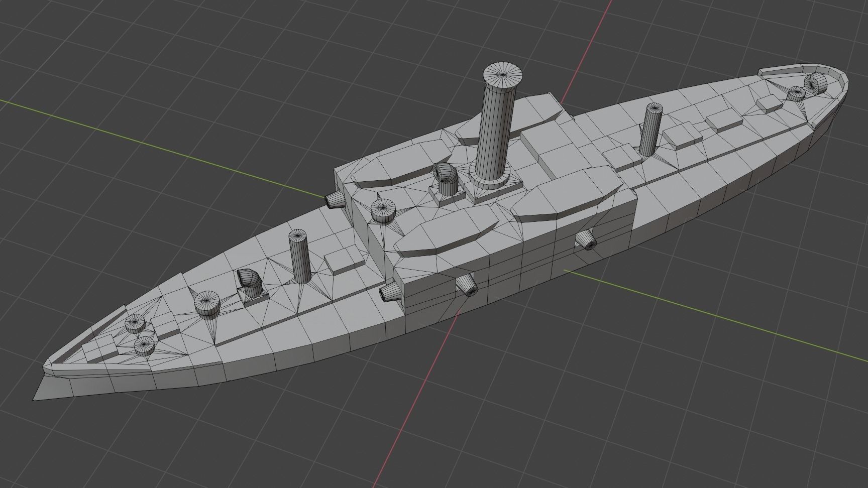Select the thin mast cylinder on the ram-bow deck
This screenshot has width=868, height=488.
coord(301,257)
